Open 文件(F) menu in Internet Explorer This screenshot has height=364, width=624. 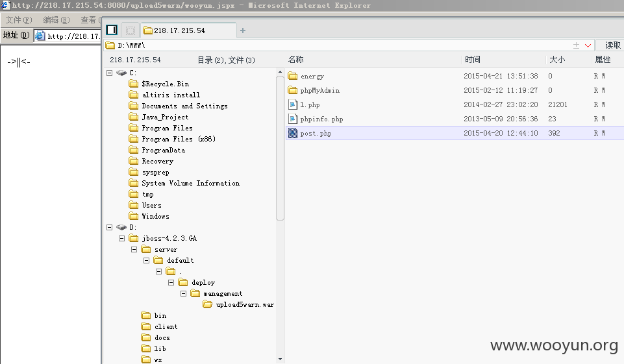click(x=19, y=20)
